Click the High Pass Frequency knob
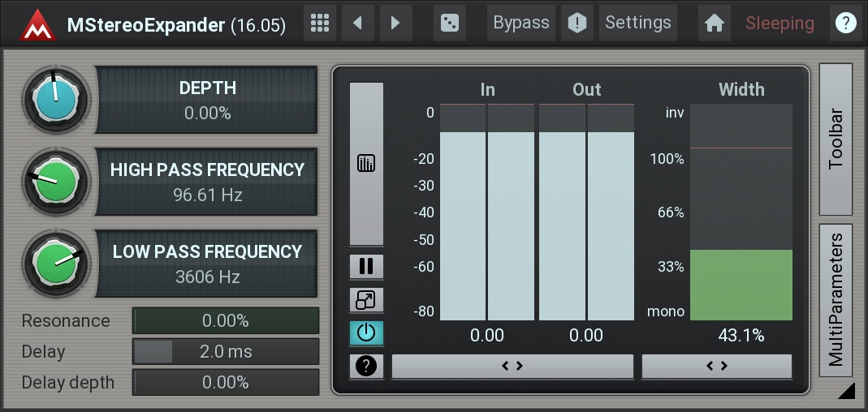This screenshot has height=412, width=868. point(55,182)
